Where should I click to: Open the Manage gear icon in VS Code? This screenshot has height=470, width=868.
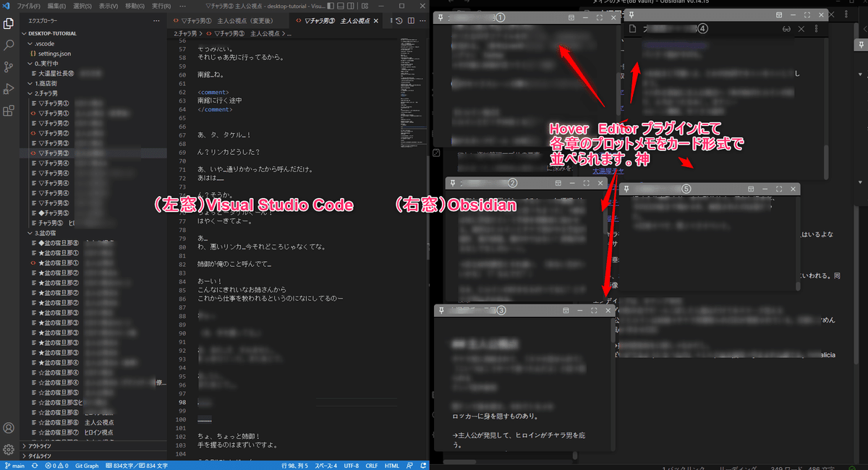[9, 449]
